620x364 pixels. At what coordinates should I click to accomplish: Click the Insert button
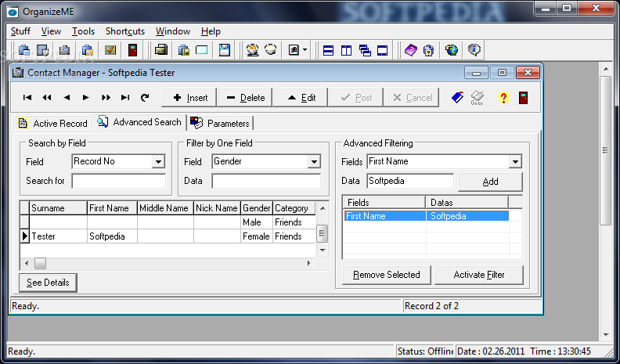(189, 98)
